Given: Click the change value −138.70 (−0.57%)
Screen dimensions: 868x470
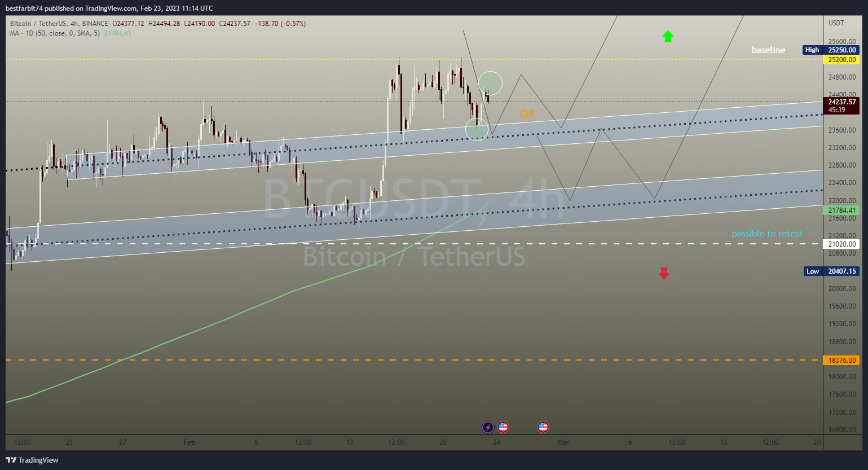Looking at the screenshot, I should tap(280, 24).
